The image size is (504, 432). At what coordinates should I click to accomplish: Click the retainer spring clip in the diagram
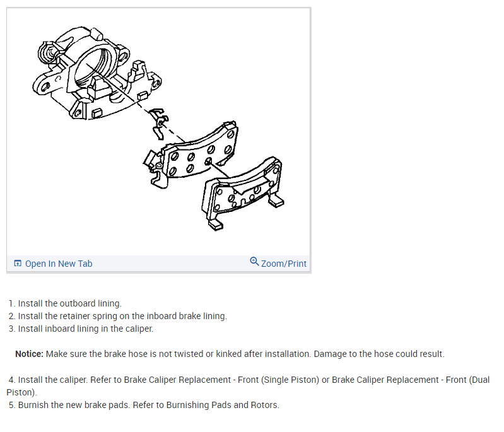tap(159, 124)
